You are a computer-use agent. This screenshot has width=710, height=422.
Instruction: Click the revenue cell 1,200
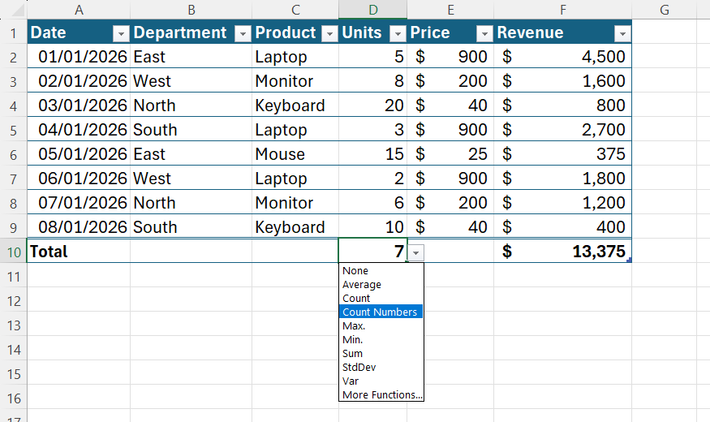[x=562, y=203]
